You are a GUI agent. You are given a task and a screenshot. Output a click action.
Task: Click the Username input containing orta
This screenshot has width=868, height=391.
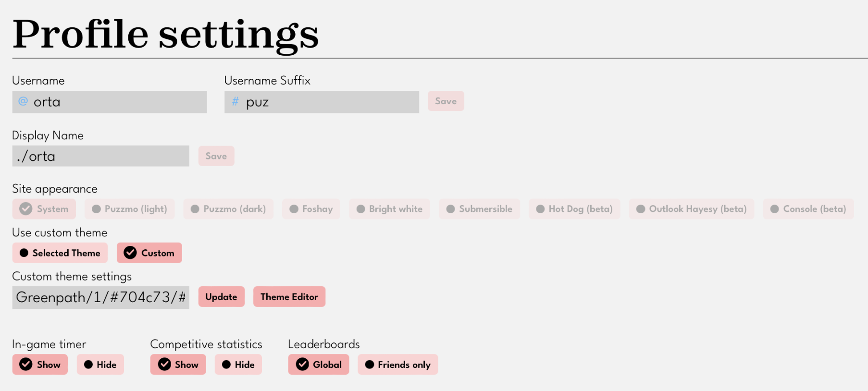[x=110, y=102]
